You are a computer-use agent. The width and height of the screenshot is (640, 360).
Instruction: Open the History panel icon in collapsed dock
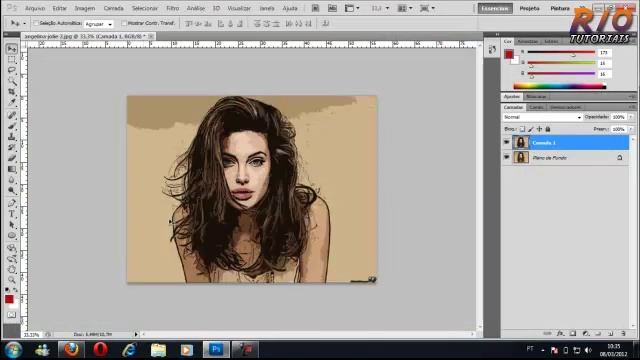click(x=492, y=50)
